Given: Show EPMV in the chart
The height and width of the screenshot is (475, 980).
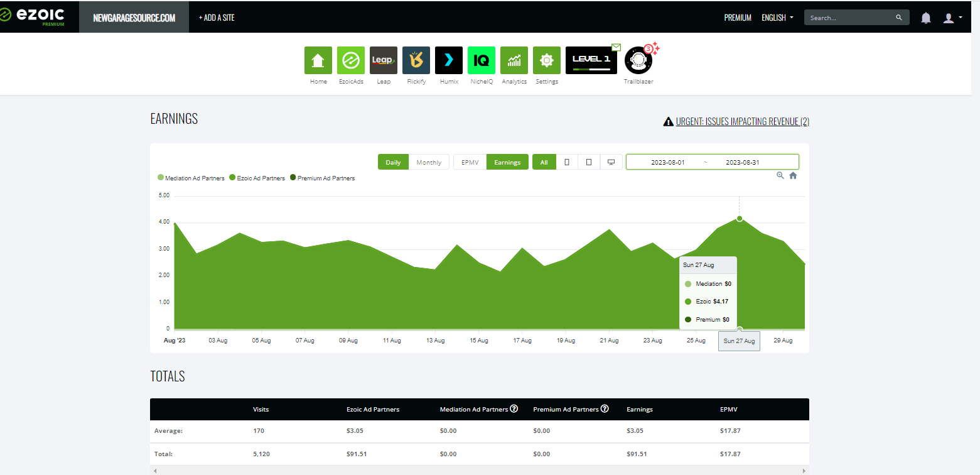Looking at the screenshot, I should pyautogui.click(x=470, y=162).
